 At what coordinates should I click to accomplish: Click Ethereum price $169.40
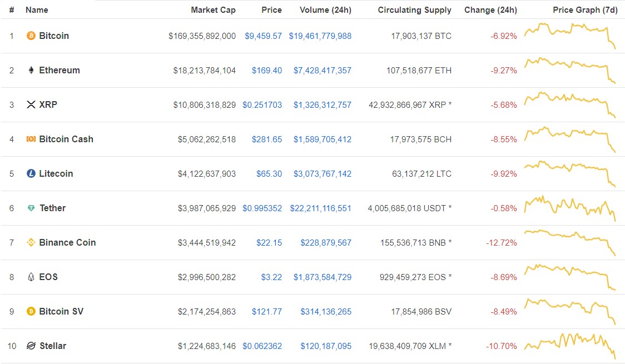tap(267, 71)
